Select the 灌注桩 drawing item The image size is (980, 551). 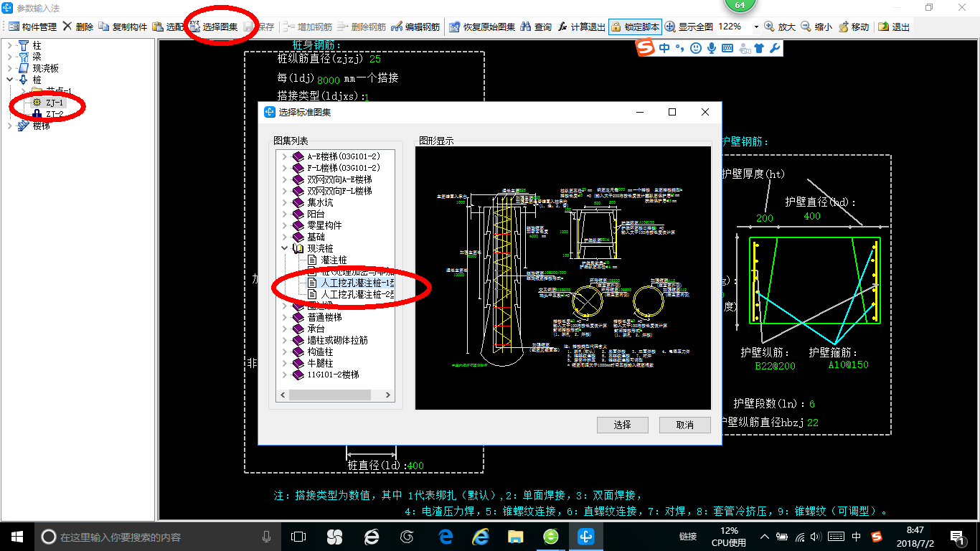click(334, 260)
